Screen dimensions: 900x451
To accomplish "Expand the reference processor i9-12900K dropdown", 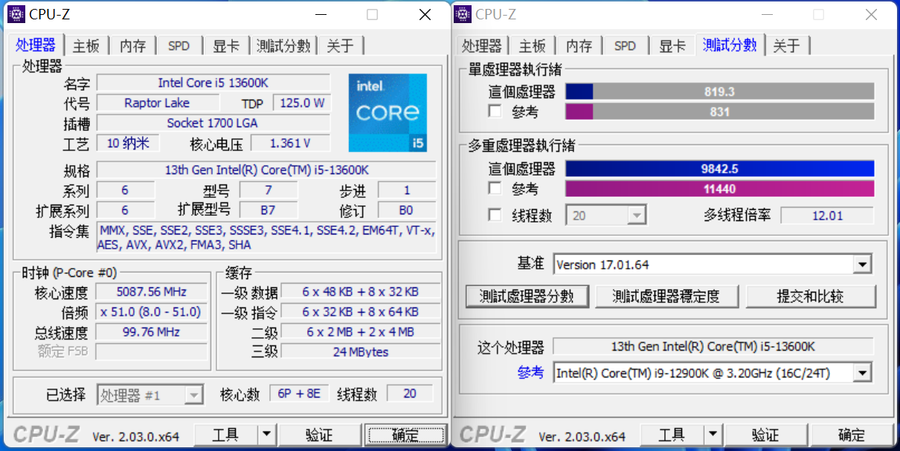I will 862,373.
